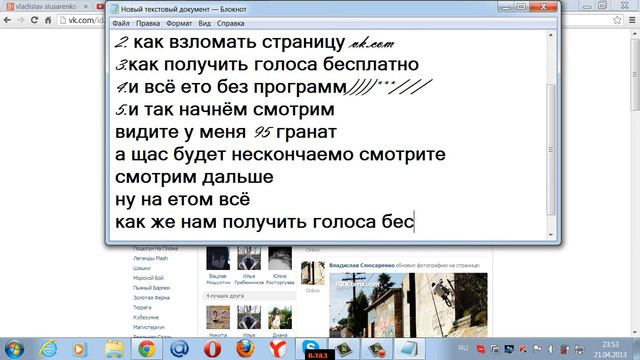Image resolution: width=640 pixels, height=360 pixels.
Task: Close the vladislav slusarenko Chrome tab
Action: (86, 7)
